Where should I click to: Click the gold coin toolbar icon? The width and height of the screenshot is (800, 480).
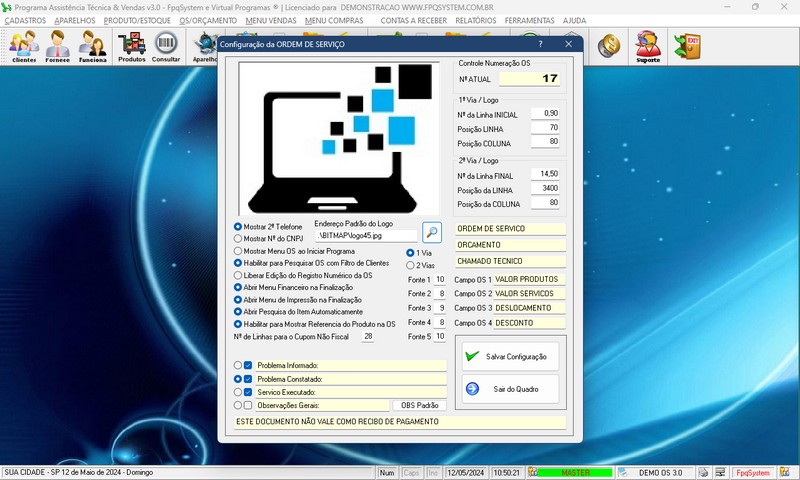[x=608, y=45]
